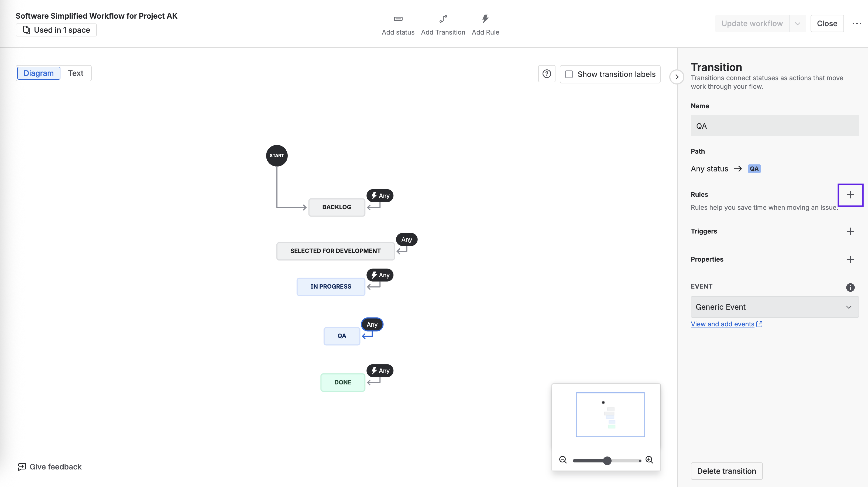Open the more options ellipsis menu
This screenshot has height=487, width=868.
(x=857, y=23)
